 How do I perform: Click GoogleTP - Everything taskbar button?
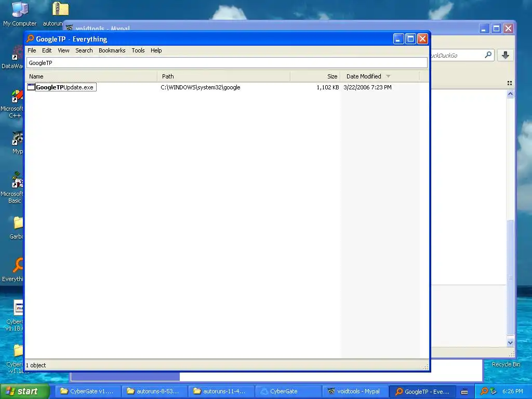pos(422,392)
